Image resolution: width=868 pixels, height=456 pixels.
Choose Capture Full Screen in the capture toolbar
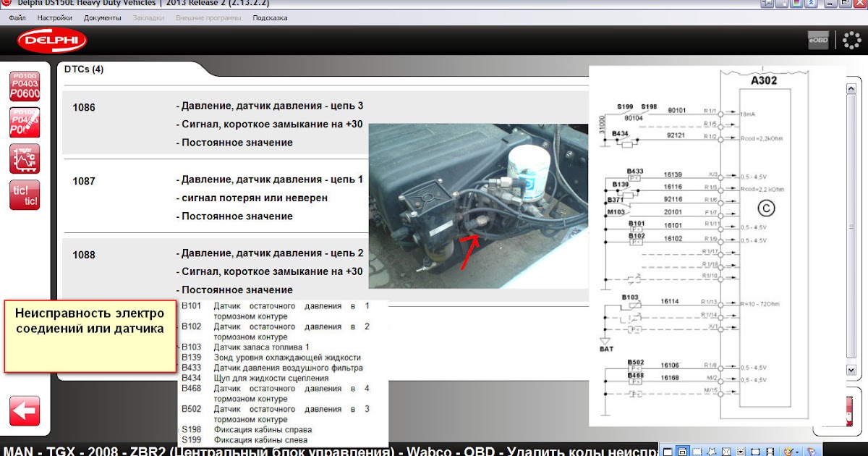726,452
